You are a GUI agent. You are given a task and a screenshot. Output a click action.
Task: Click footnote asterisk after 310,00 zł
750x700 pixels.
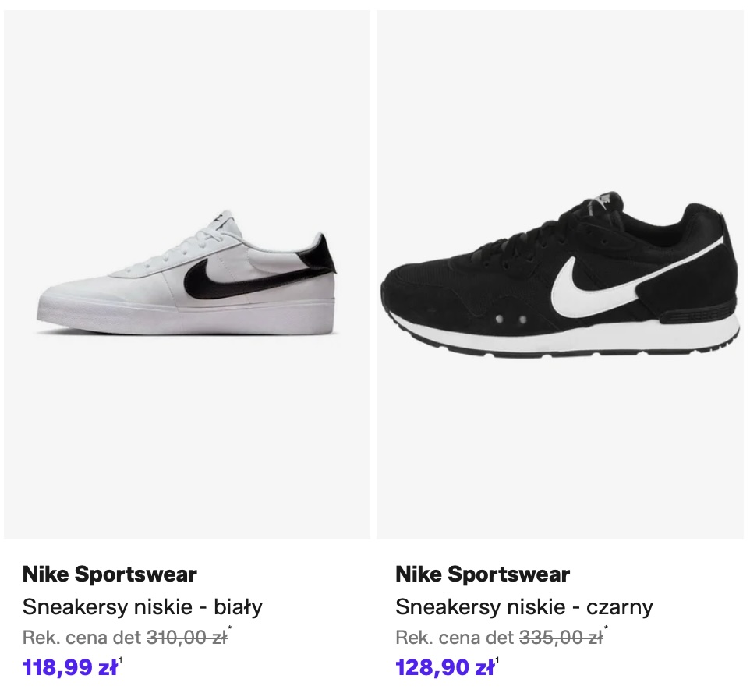tap(231, 630)
